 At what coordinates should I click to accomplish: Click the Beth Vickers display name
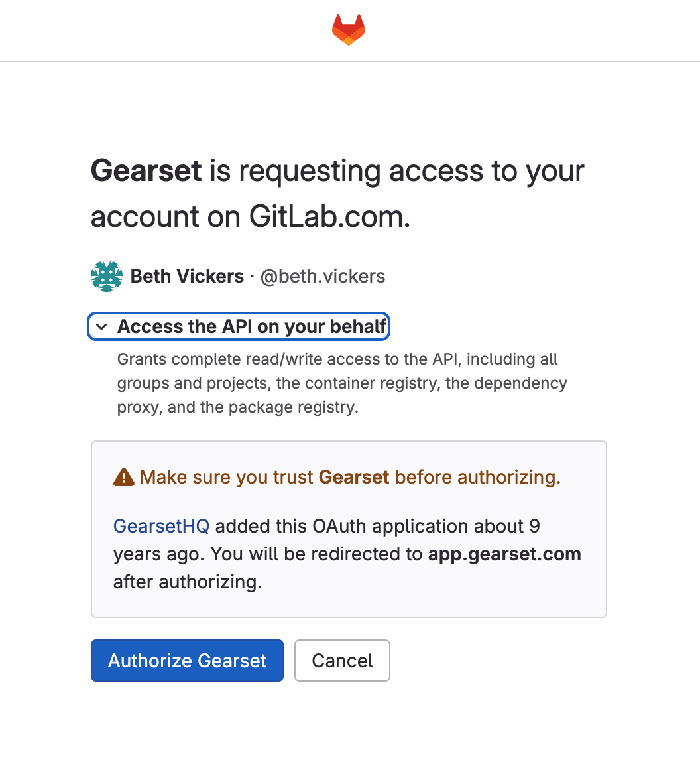[x=188, y=277]
